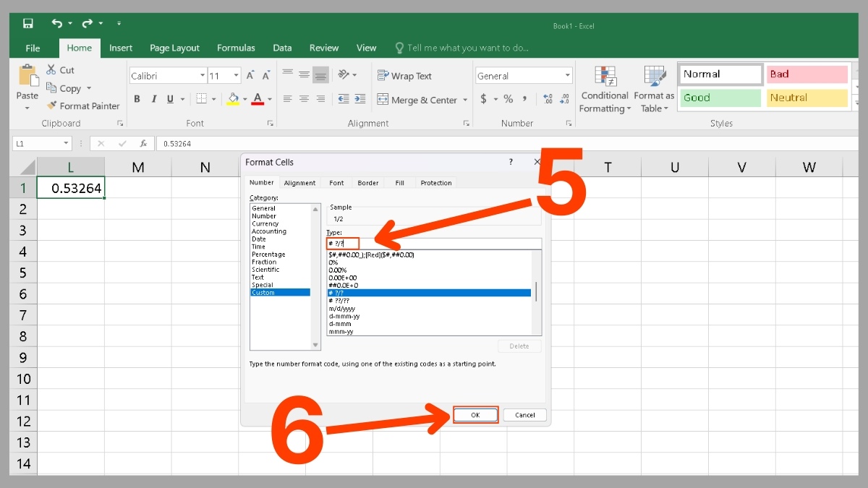Switch to the Page Layout ribbon tab
This screenshot has height=488, width=868.
click(x=174, y=48)
